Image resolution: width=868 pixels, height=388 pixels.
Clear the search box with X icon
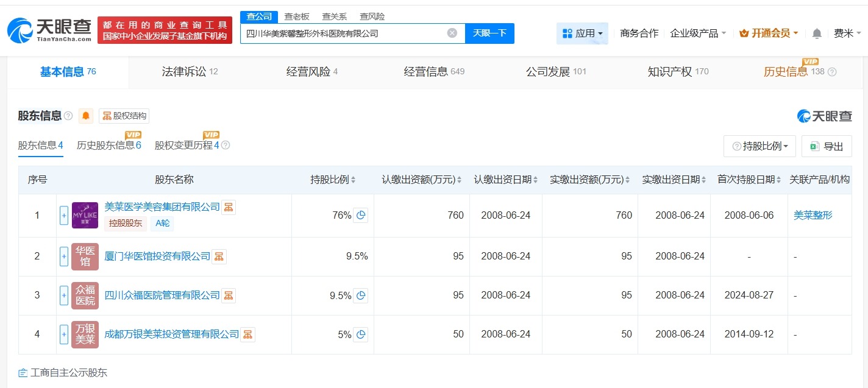pyautogui.click(x=452, y=33)
